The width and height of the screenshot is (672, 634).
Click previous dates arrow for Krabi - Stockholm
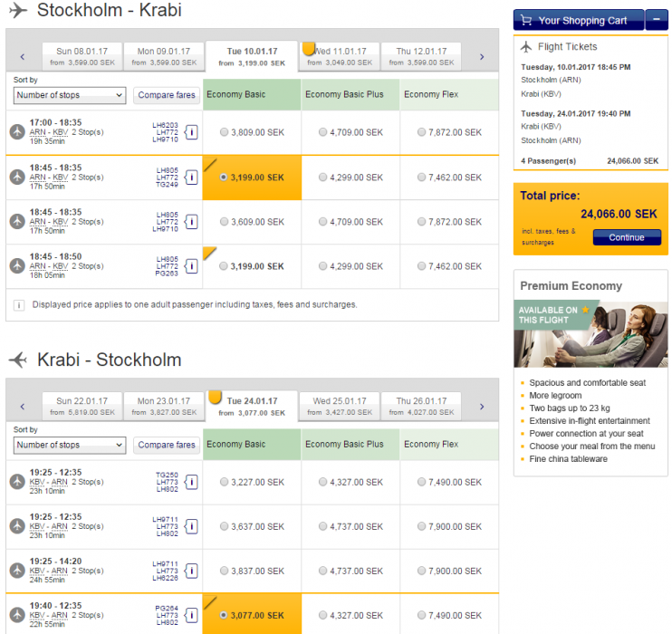pos(24,407)
